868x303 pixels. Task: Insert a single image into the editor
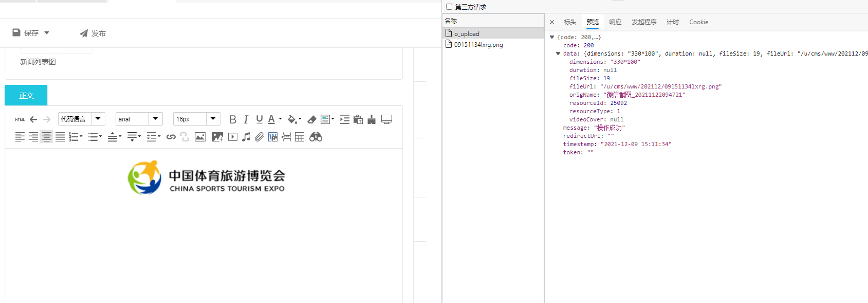click(200, 137)
